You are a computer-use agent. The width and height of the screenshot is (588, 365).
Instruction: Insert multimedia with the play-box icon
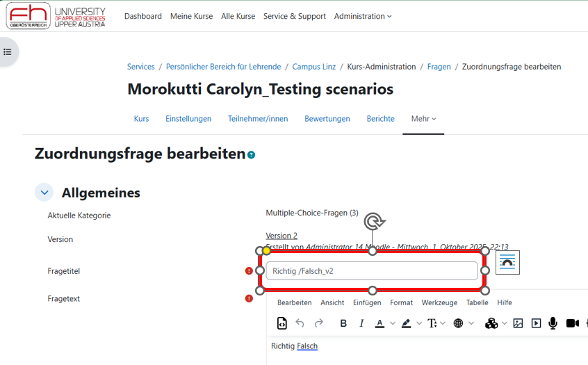536,323
